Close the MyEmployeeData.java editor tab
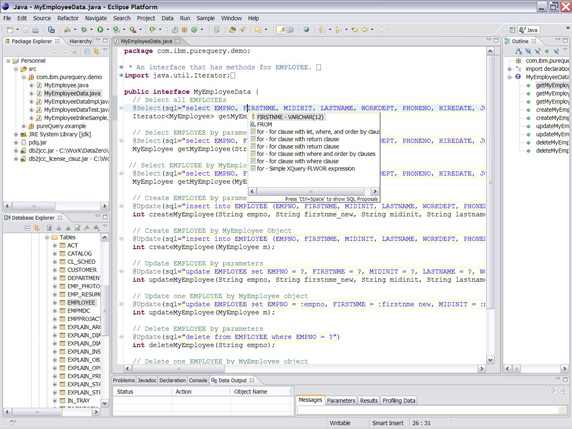Viewport: 572px width, 429px height. tap(178, 41)
